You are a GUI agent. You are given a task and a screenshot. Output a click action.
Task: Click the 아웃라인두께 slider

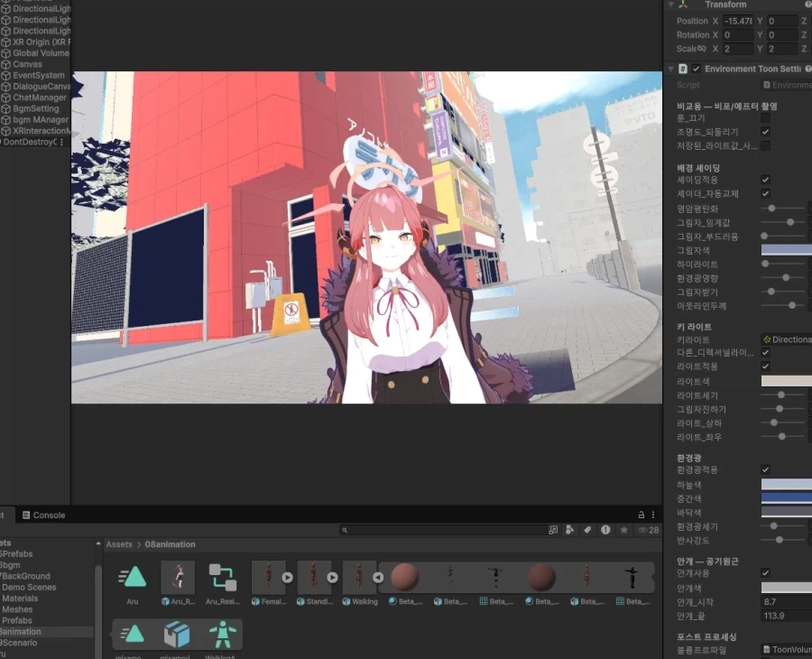pyautogui.click(x=782, y=306)
